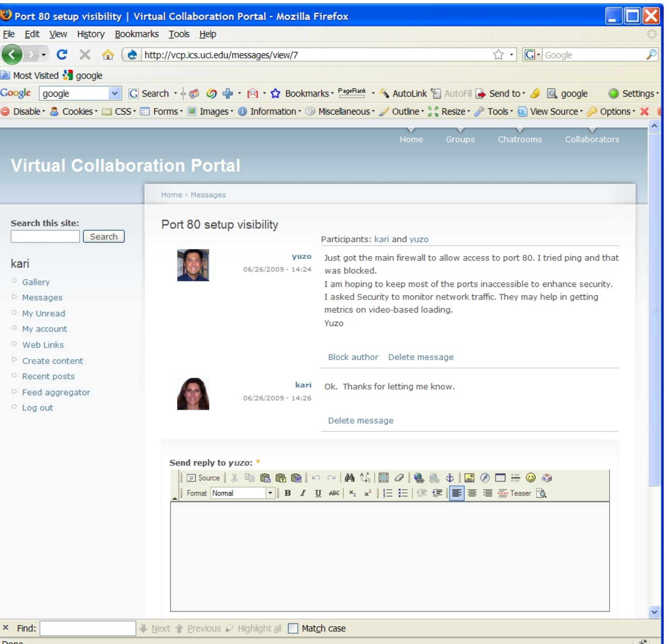This screenshot has height=644, width=669.
Task: Click Paste as plain text icon
Action: point(281,478)
